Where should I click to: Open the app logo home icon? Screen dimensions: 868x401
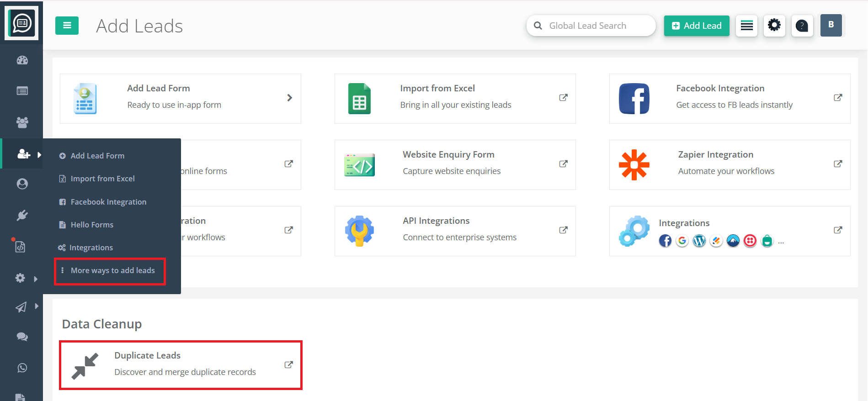[21, 23]
